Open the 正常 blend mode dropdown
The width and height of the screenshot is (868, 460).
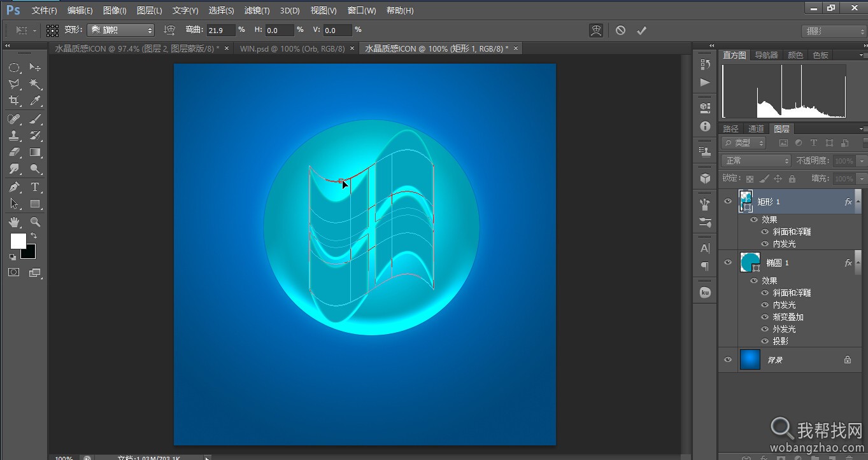pyautogui.click(x=756, y=161)
